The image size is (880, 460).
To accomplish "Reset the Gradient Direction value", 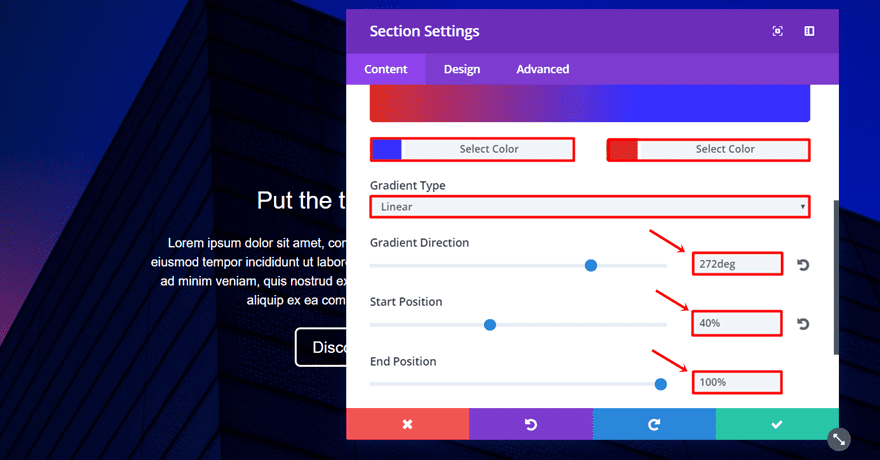I will (803, 265).
